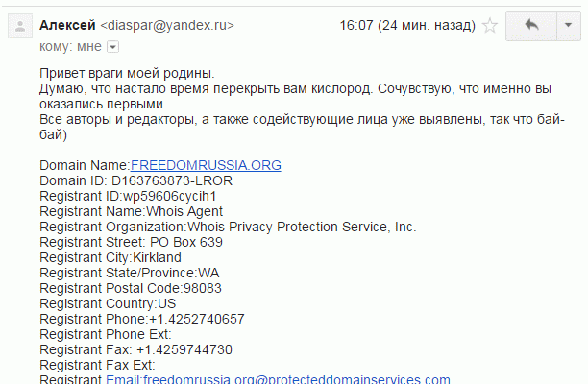Click the Domain ID D163763873-LROR line
The height and width of the screenshot is (384, 588).
tap(135, 180)
